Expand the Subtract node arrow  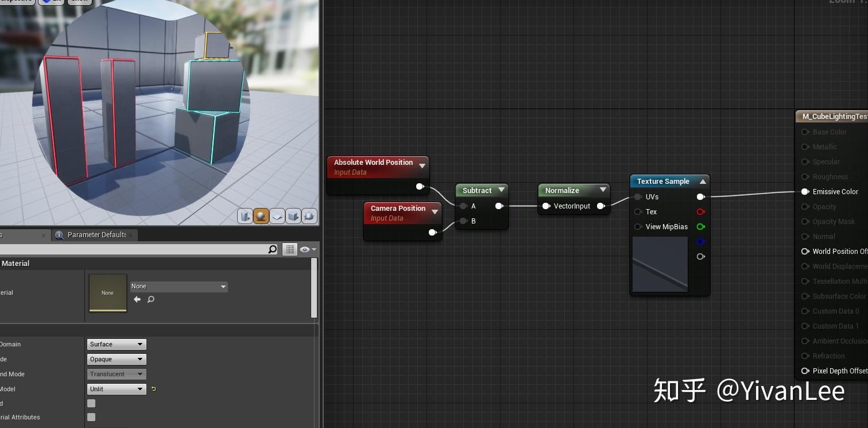[x=501, y=190]
